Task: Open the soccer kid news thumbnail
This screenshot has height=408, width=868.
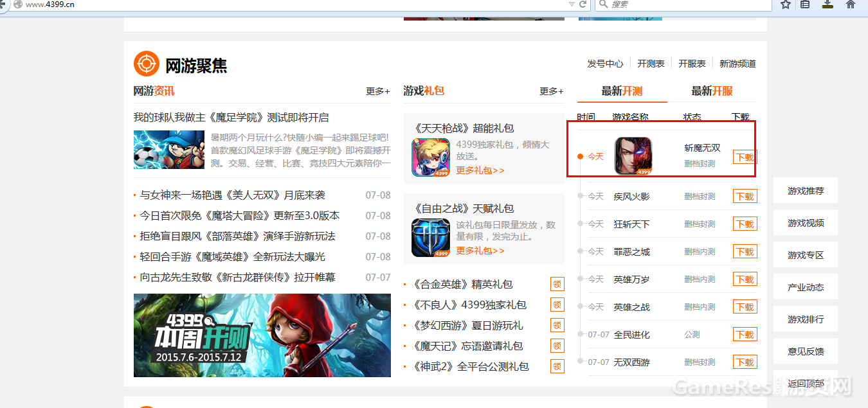Action: (169, 149)
